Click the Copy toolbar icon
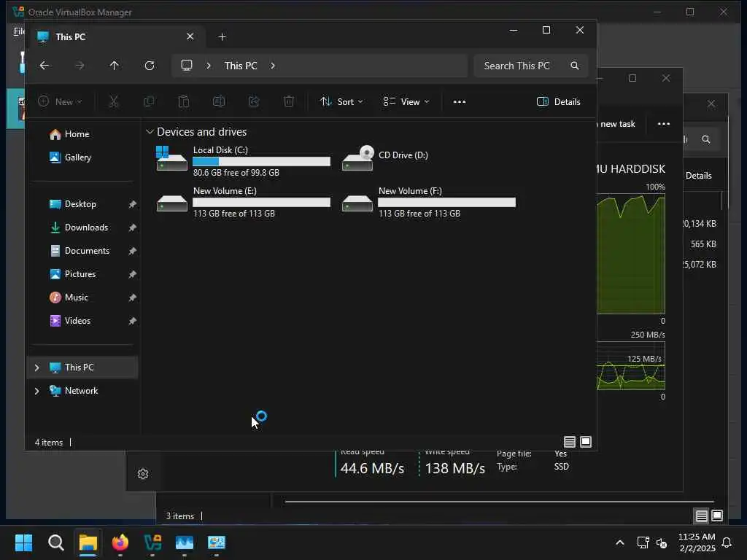Viewport: 747px width, 560px height. (149, 101)
